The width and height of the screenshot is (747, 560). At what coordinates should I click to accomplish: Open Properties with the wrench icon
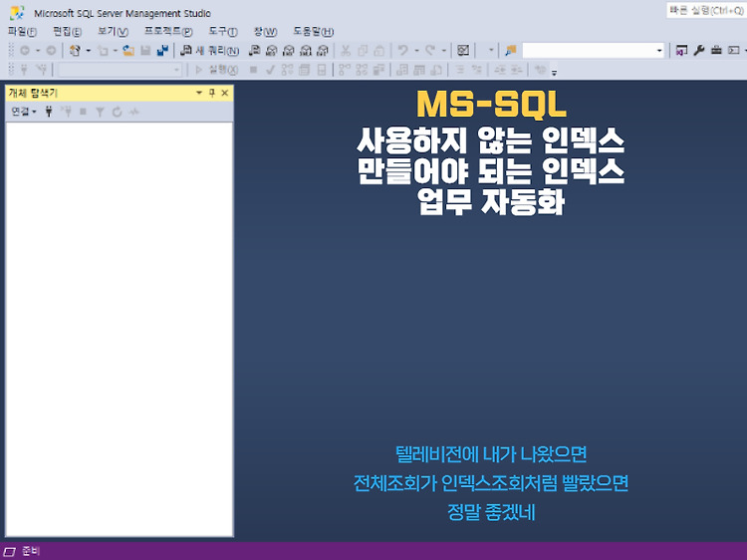[699, 50]
